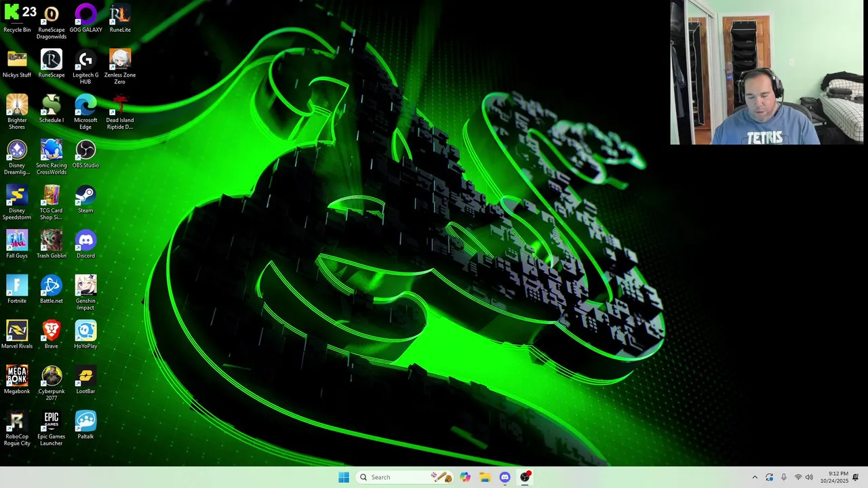
Task: Select the Discord desktop shortcut
Action: pyautogui.click(x=85, y=244)
